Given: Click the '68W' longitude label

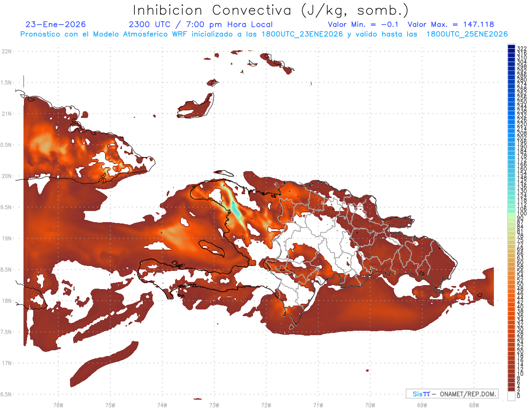Looking at the screenshot, I should point(473,405).
